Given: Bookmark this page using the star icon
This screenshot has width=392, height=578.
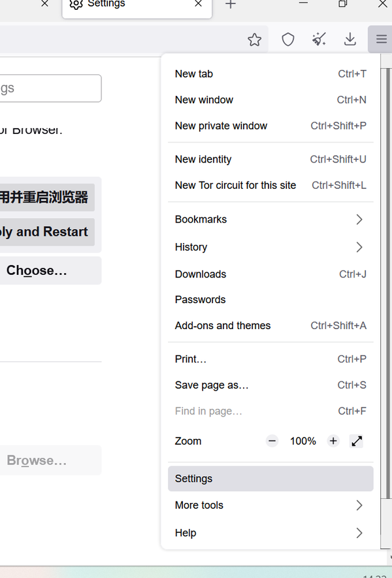Looking at the screenshot, I should pyautogui.click(x=254, y=39).
